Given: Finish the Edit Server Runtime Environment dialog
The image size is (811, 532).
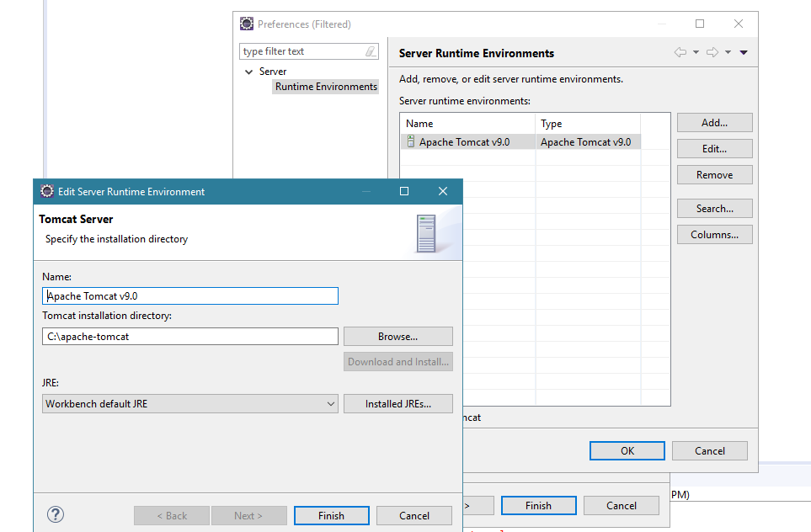Looking at the screenshot, I should tap(331, 515).
